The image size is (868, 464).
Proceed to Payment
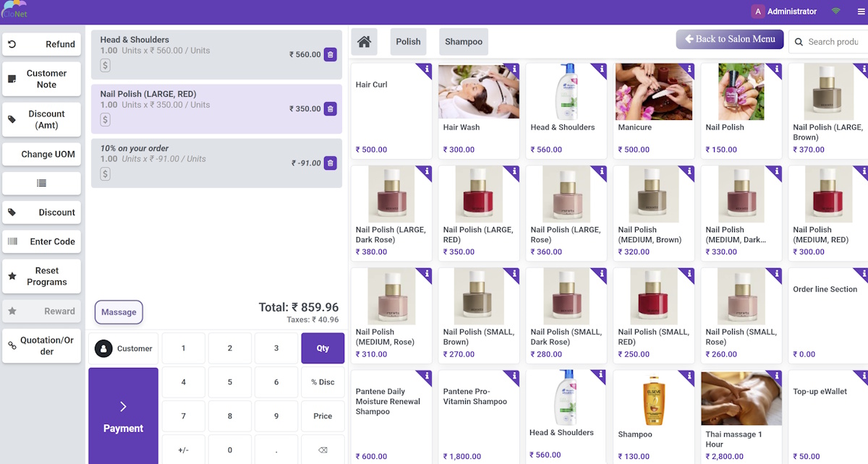pyautogui.click(x=123, y=416)
